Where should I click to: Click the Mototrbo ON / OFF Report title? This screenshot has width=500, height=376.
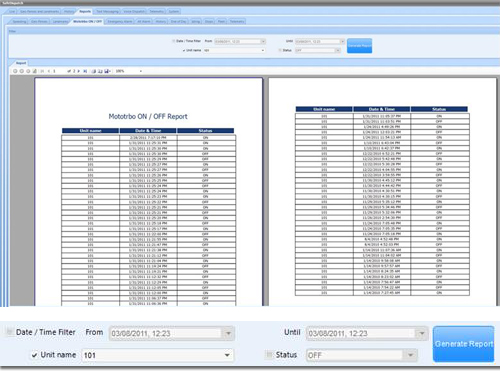coord(148,116)
